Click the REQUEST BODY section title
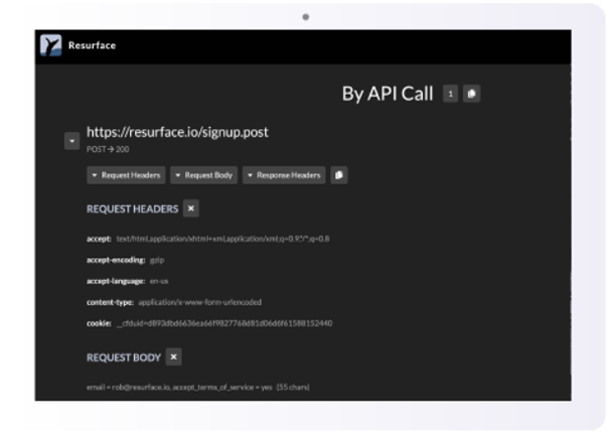Screen dimensions: 612x433 (x=124, y=357)
